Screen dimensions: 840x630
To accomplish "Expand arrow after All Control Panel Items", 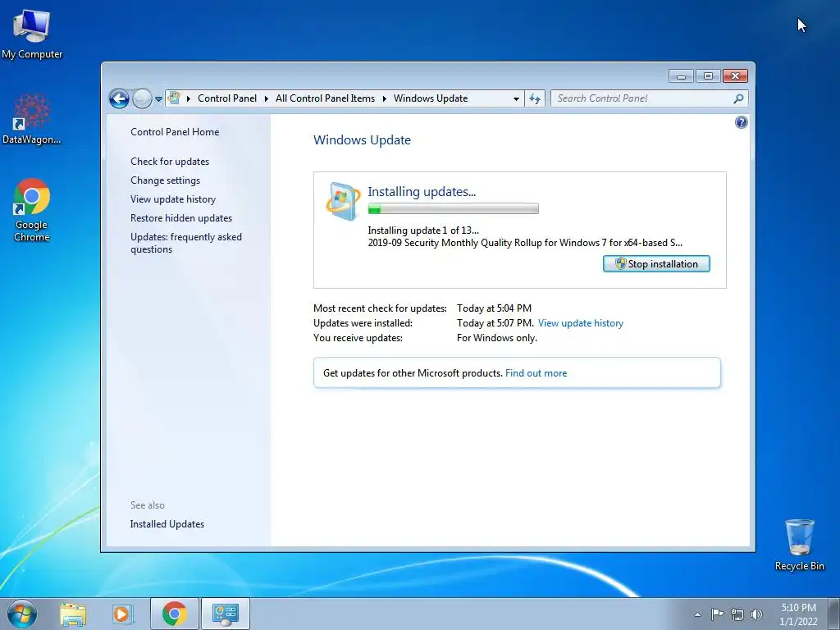I will point(385,98).
